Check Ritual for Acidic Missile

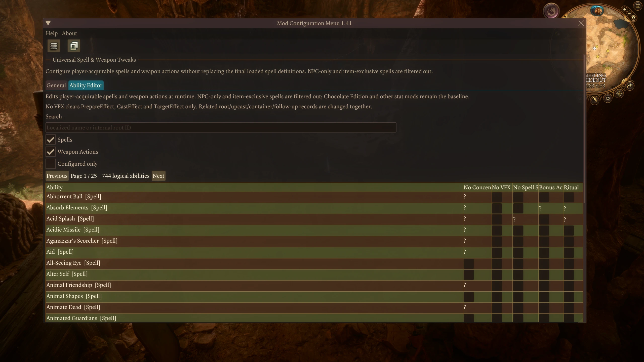pyautogui.click(x=569, y=231)
